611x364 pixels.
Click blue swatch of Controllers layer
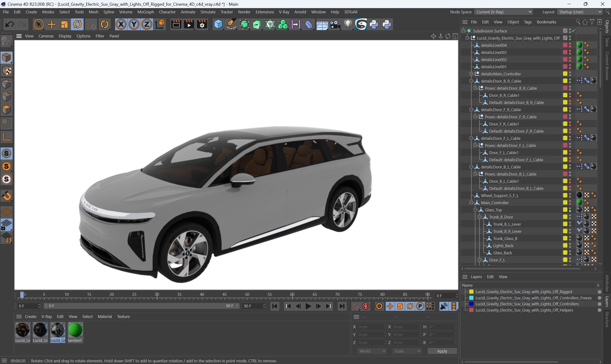(471, 304)
